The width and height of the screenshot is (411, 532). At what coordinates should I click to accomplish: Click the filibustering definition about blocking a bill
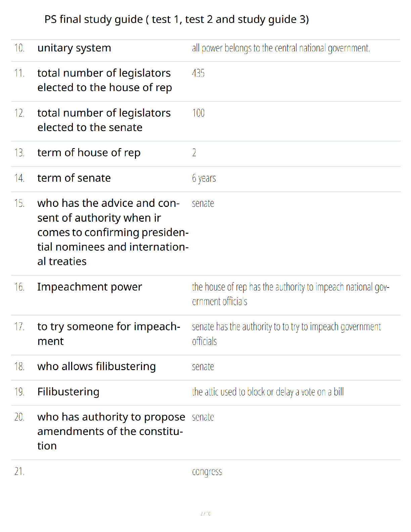268,392
